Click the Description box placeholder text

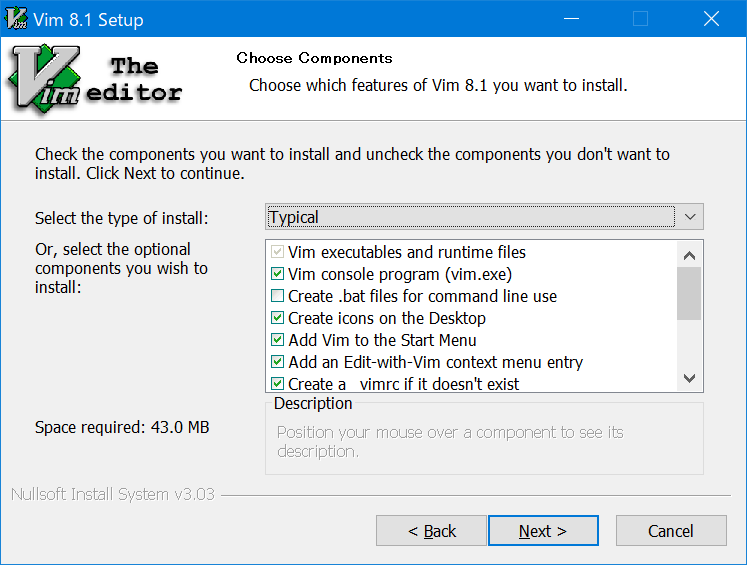[x=450, y=442]
